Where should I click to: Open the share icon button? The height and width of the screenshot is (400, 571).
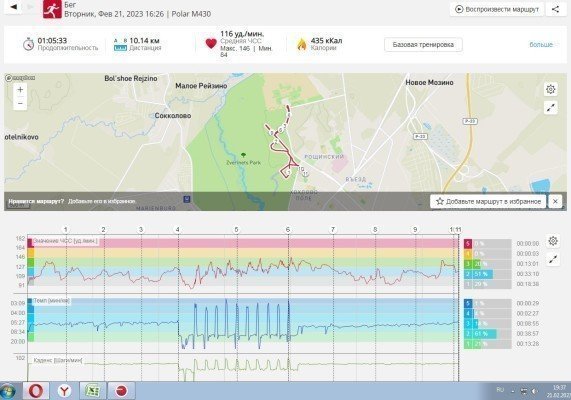556,9
